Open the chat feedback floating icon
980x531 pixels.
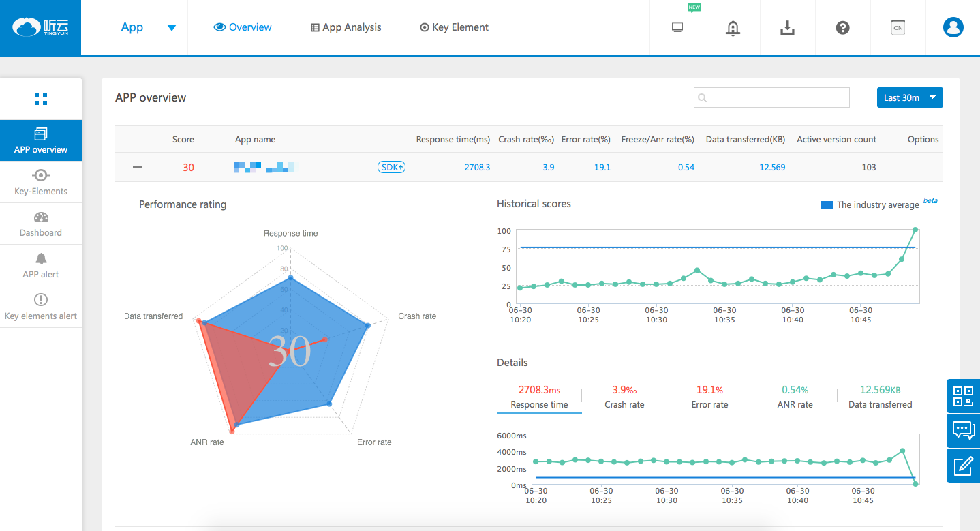(963, 431)
